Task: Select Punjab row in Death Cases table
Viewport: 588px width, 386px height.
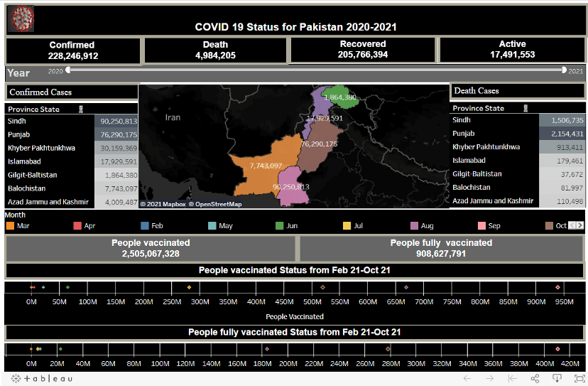Action: tap(517, 134)
